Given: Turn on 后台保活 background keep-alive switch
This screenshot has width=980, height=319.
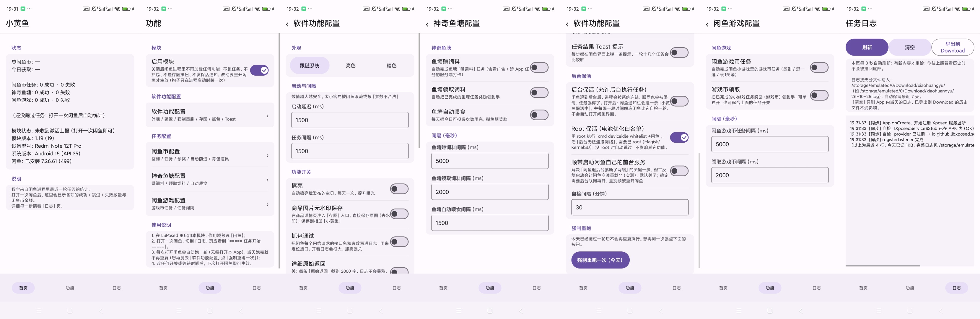Looking at the screenshot, I should [x=679, y=101].
